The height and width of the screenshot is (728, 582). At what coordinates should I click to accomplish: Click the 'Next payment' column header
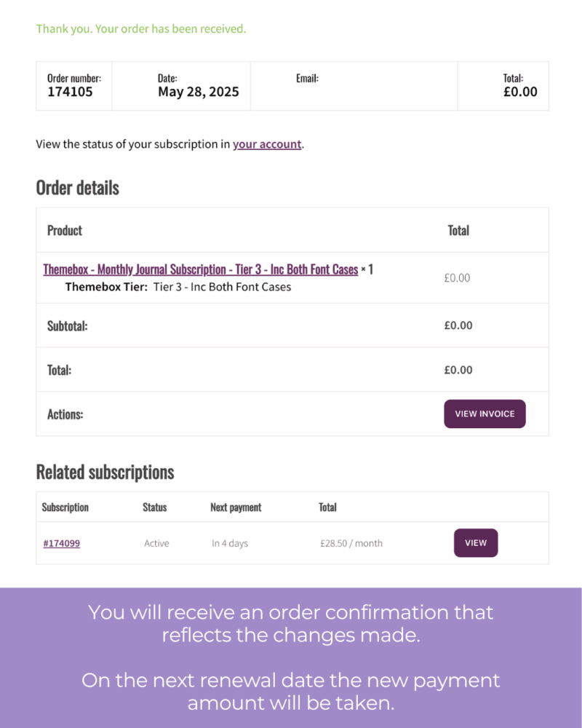point(236,507)
